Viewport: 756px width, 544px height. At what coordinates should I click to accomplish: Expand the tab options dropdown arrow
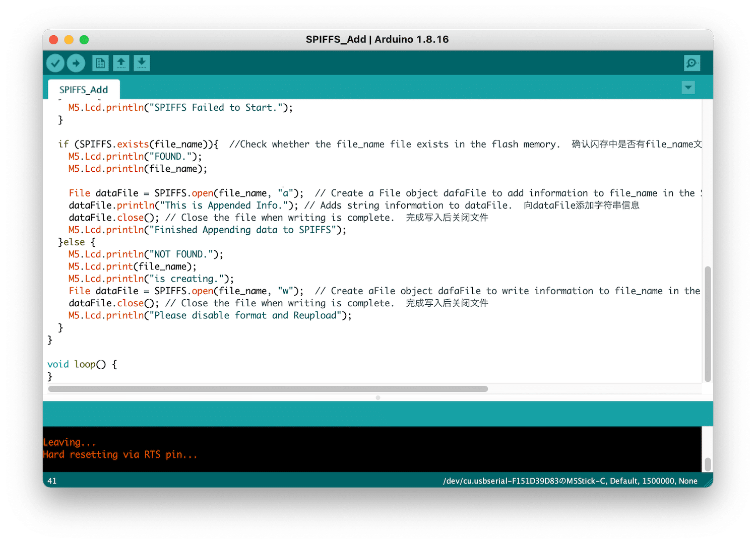688,88
